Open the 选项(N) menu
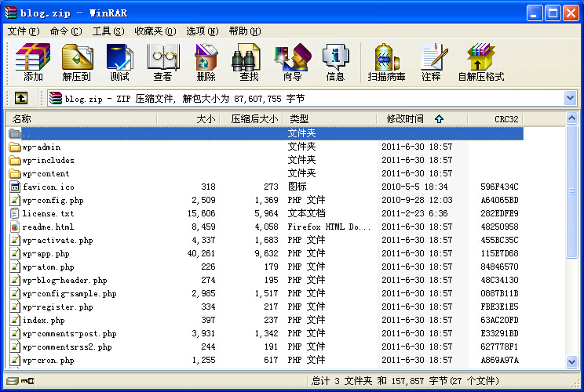Image resolution: width=584 pixels, height=392 pixels. coord(203,31)
